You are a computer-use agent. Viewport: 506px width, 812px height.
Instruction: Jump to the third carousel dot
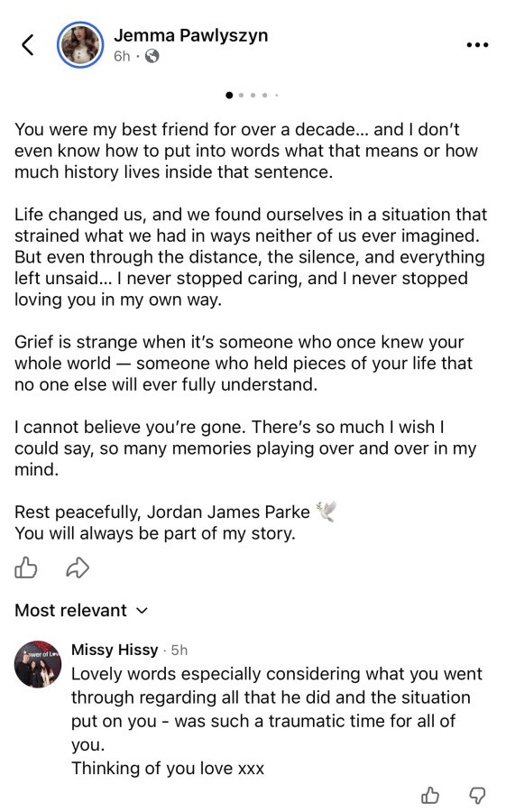coord(253,95)
